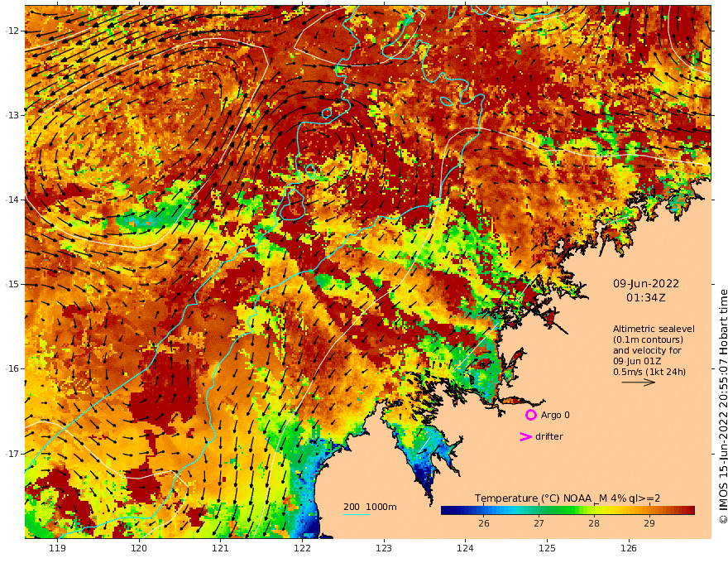Click the longitude axis label 122

[x=302, y=548]
